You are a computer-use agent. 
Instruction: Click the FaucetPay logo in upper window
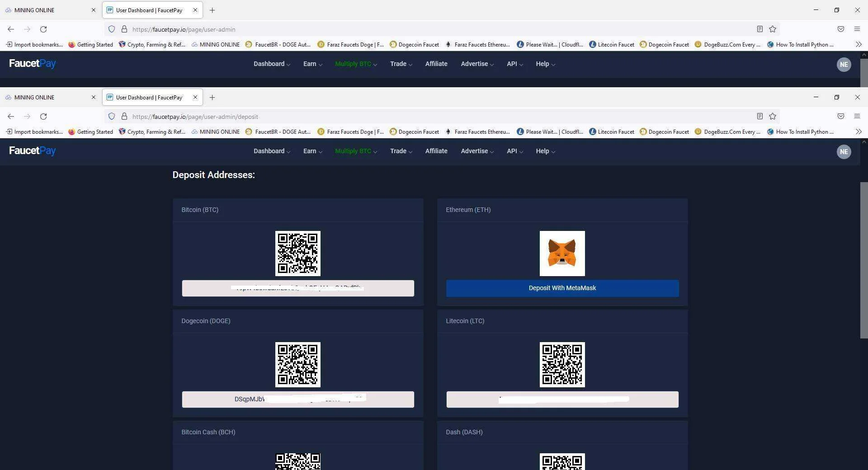(33, 64)
